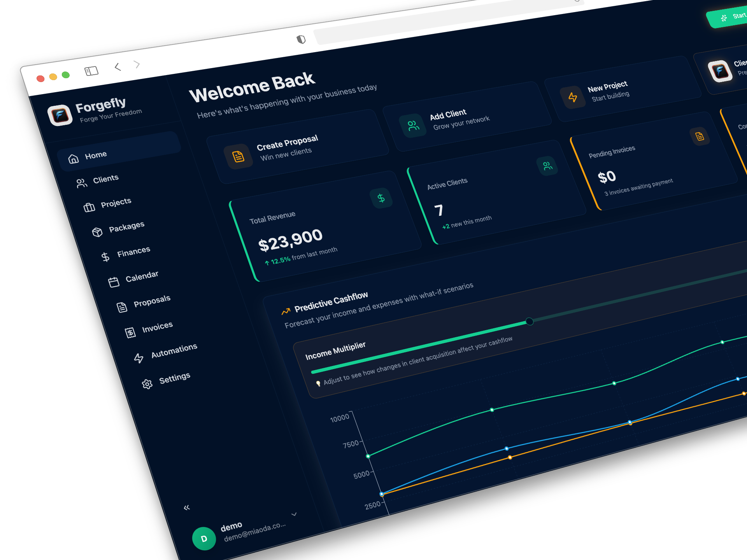This screenshot has width=747, height=560.
Task: Click the browser privacy shield icon
Action: (301, 39)
